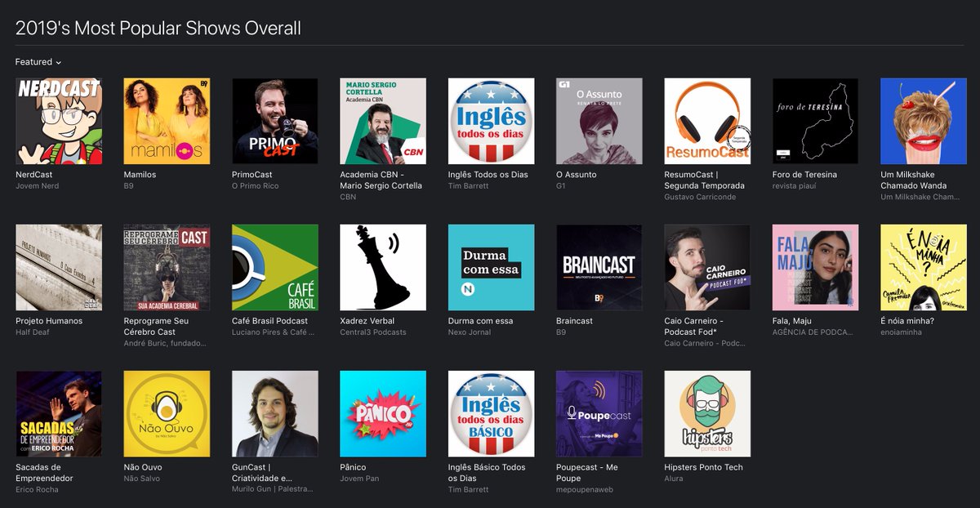Click the Poupecast - Me Poupe title
This screenshot has width=980, height=508.
(587, 473)
